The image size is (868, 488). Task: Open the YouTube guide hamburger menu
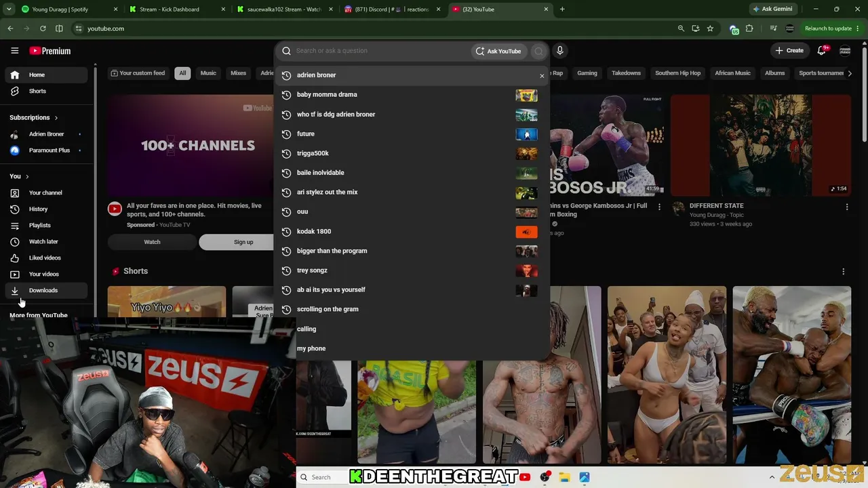[14, 51]
